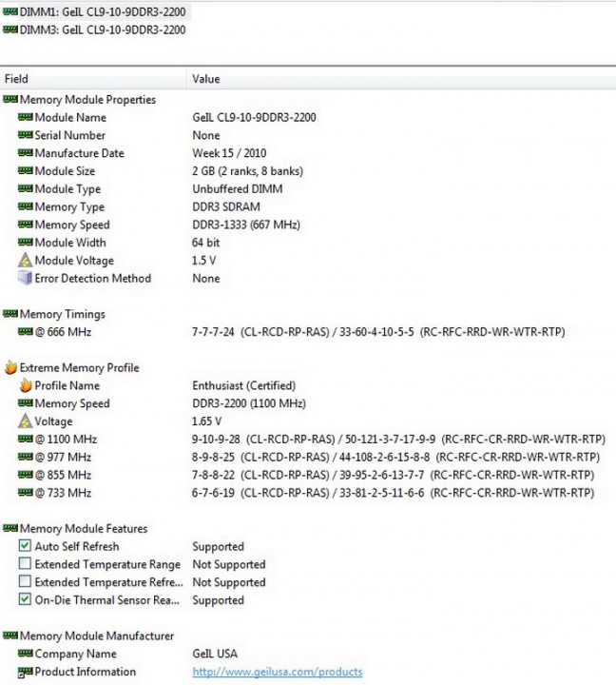Select the '9-10-9-28' timings value
The width and height of the screenshot is (616, 685).
(x=216, y=439)
